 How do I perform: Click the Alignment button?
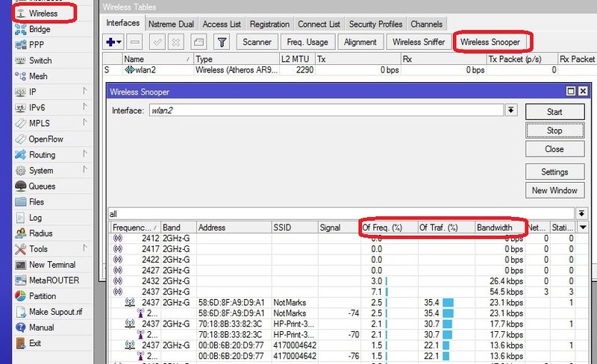(360, 42)
